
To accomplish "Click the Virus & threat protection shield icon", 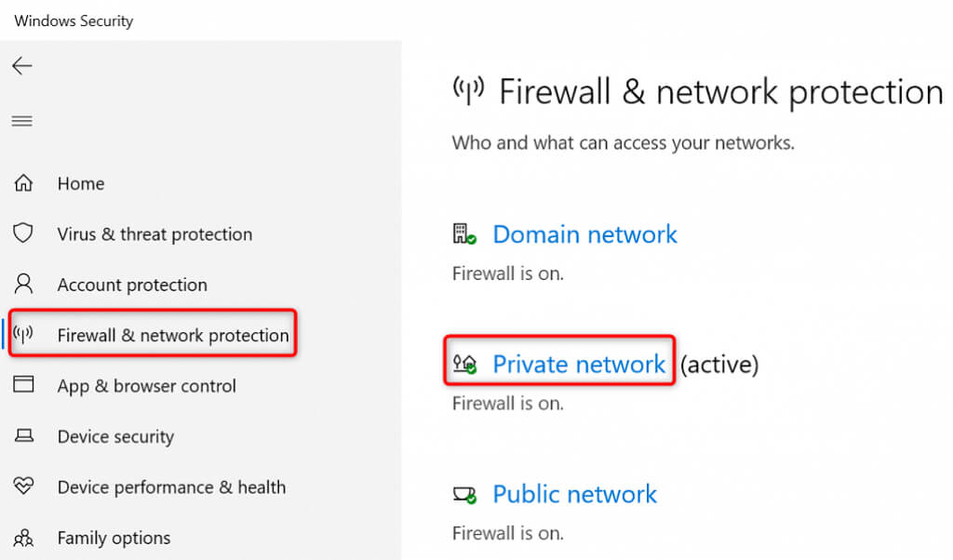I will pos(24,233).
